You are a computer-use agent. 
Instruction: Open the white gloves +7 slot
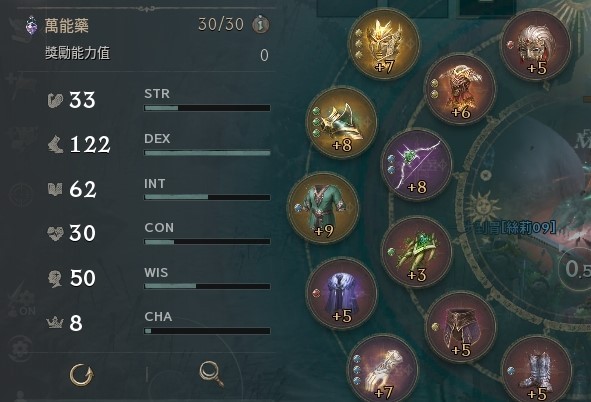(383, 371)
